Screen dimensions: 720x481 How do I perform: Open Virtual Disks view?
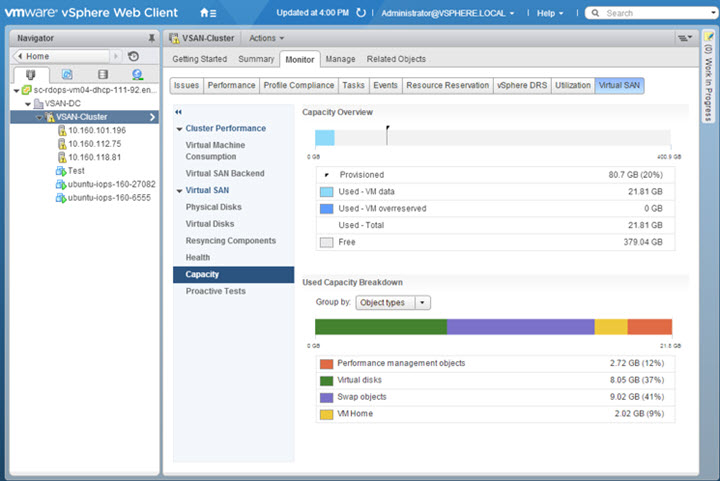(x=210, y=224)
